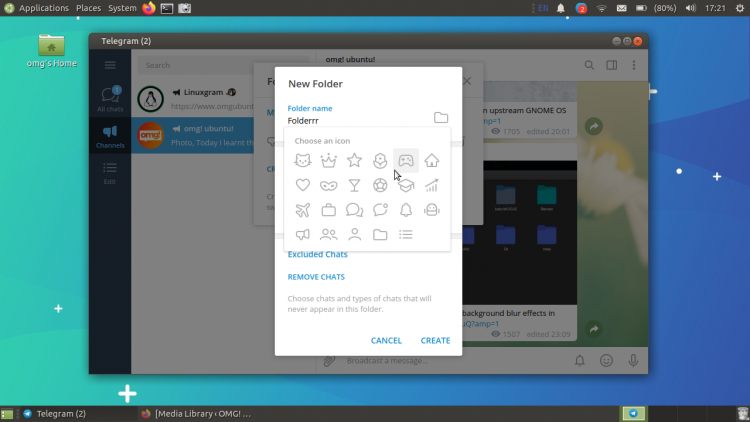Open the EN keyboard layout indicator
Image resolution: width=750 pixels, height=422 pixels.
point(543,8)
